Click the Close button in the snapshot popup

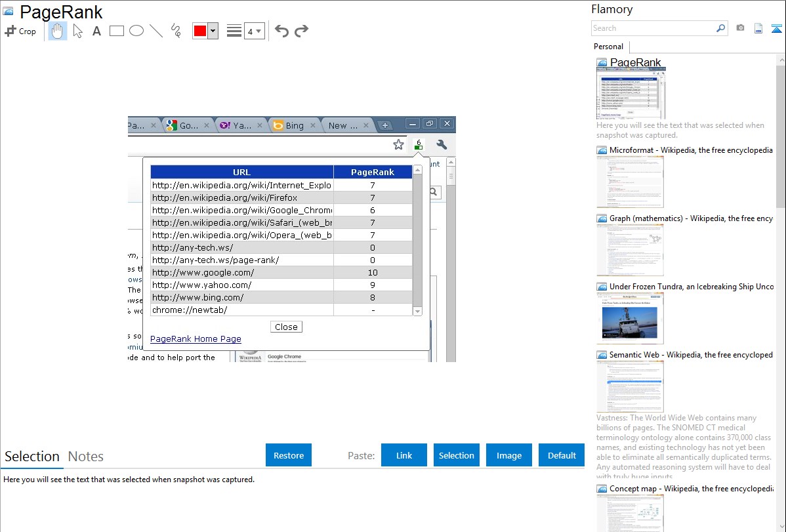pos(286,327)
